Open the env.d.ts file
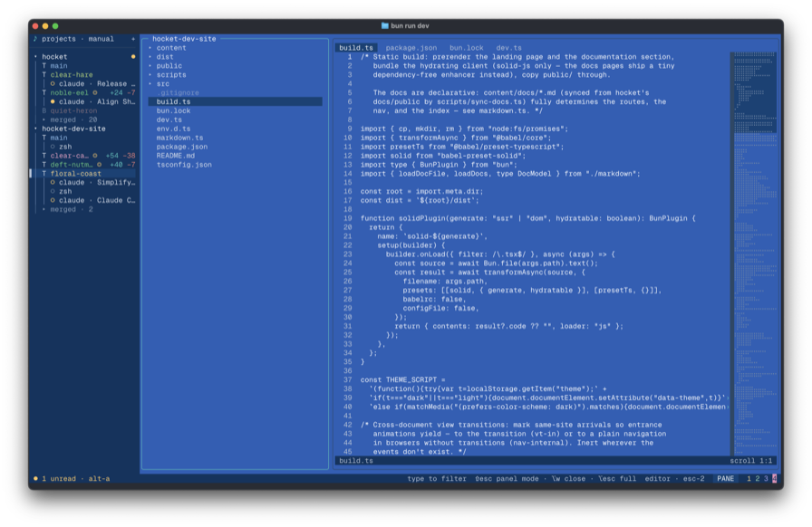Viewport: 812px width, 527px height. point(173,129)
